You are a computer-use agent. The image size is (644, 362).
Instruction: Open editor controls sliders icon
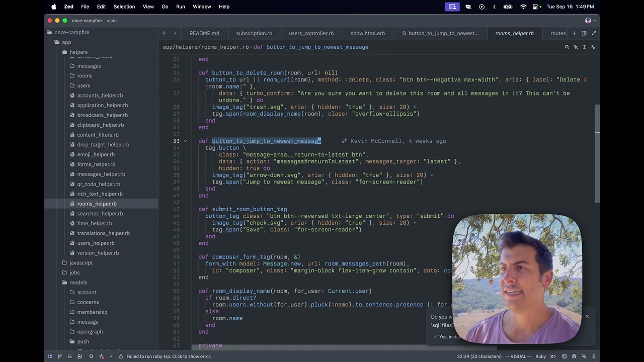pyautogui.click(x=593, y=47)
